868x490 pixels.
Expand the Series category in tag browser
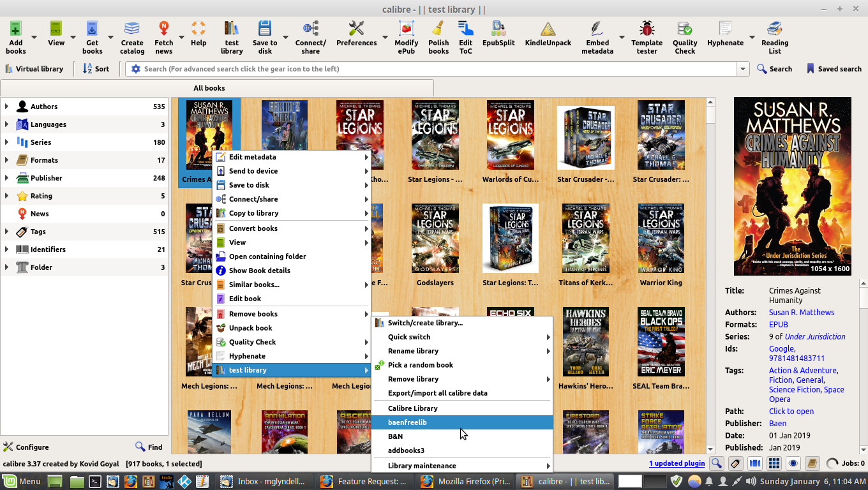tap(7, 142)
